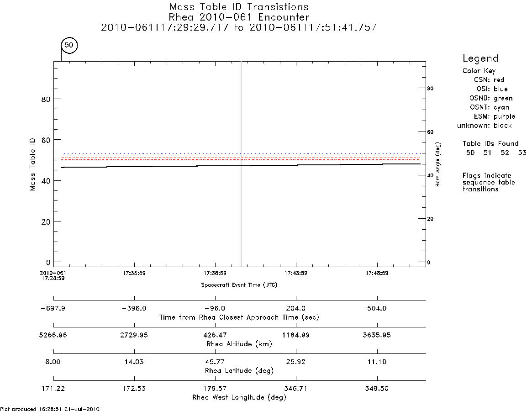
Task: Click left axis tick value '60'
Action: pyautogui.click(x=46, y=140)
